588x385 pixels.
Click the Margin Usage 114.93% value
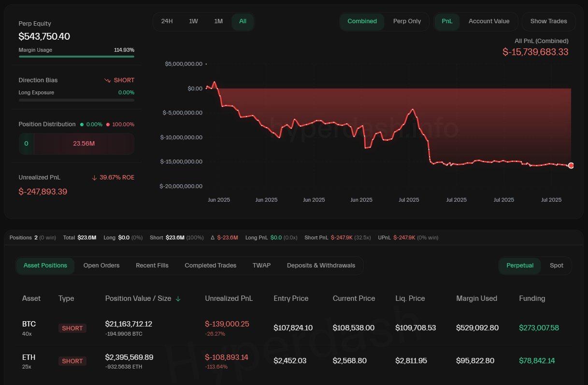[x=124, y=50]
